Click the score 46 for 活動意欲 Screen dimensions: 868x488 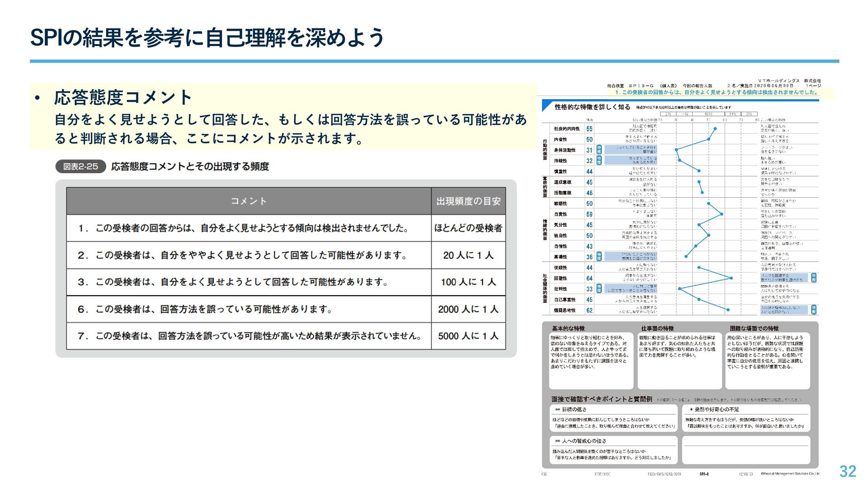[590, 193]
